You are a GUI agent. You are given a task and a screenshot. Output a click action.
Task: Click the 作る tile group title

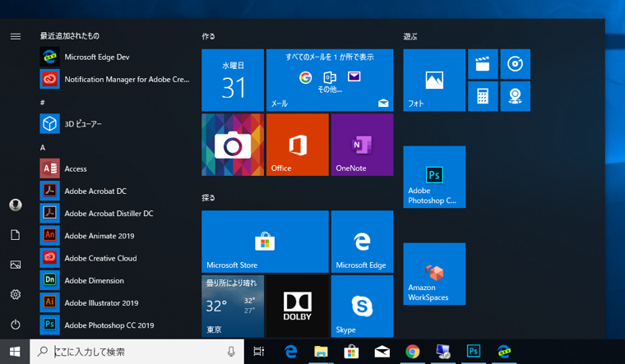(x=208, y=37)
